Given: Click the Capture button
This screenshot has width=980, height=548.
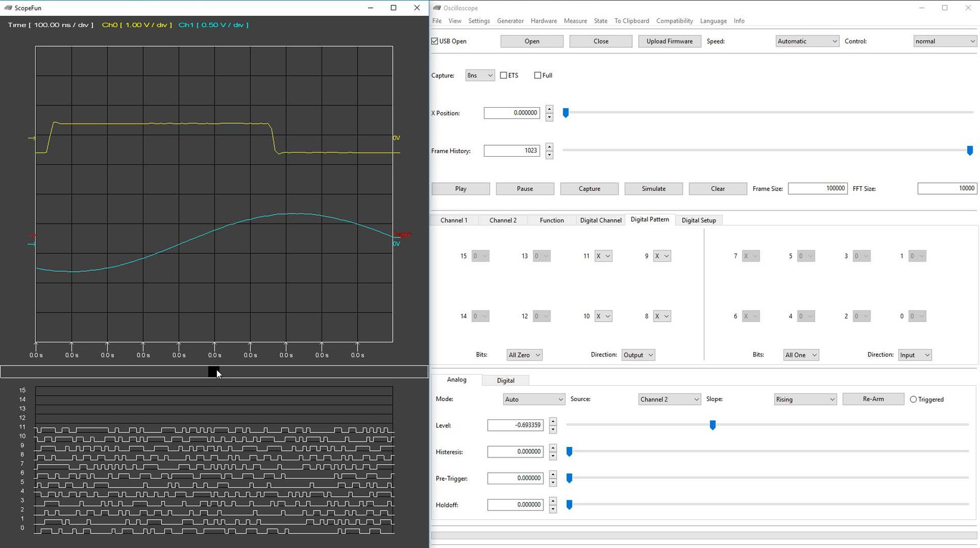Looking at the screenshot, I should point(589,189).
